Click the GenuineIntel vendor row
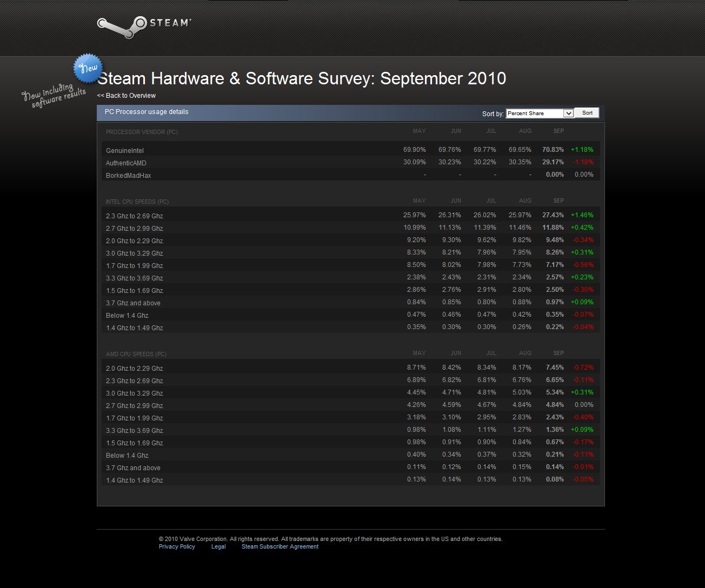 pyautogui.click(x=125, y=151)
